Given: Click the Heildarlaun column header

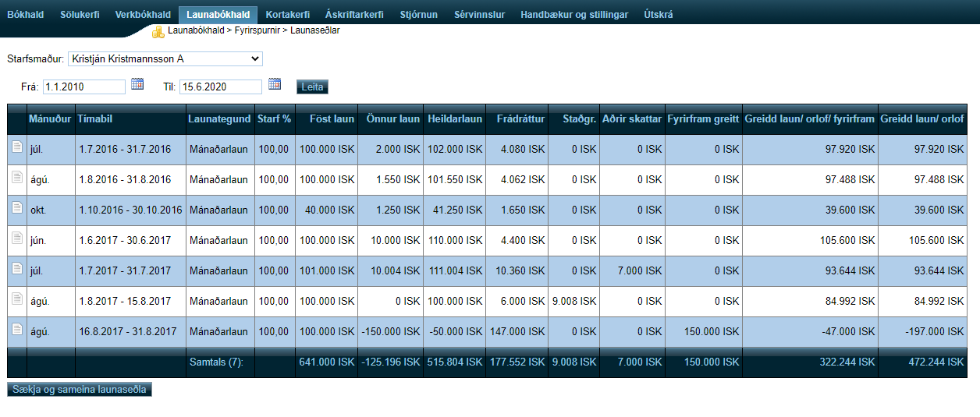Looking at the screenshot, I should 454,119.
